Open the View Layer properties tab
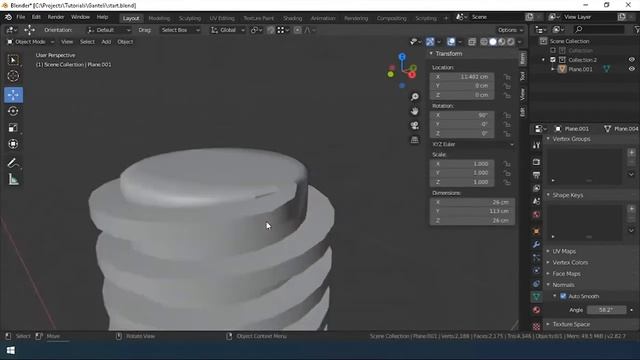 pyautogui.click(x=536, y=188)
